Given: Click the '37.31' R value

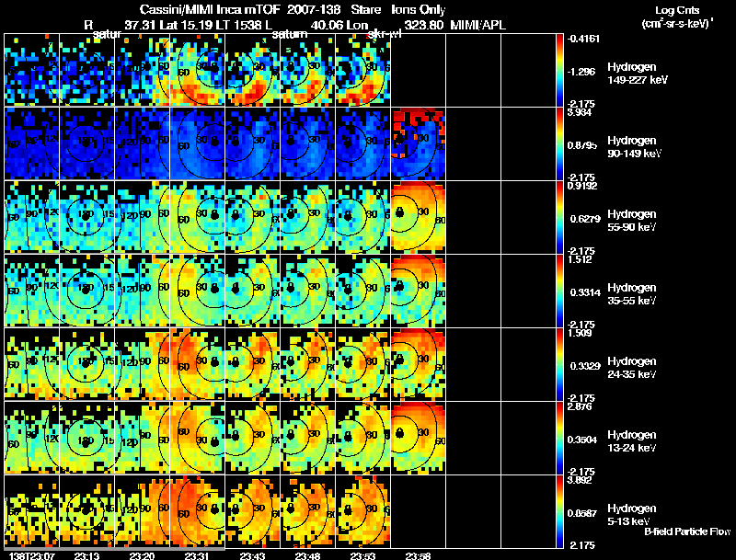Looking at the screenshot, I should pyautogui.click(x=141, y=25).
